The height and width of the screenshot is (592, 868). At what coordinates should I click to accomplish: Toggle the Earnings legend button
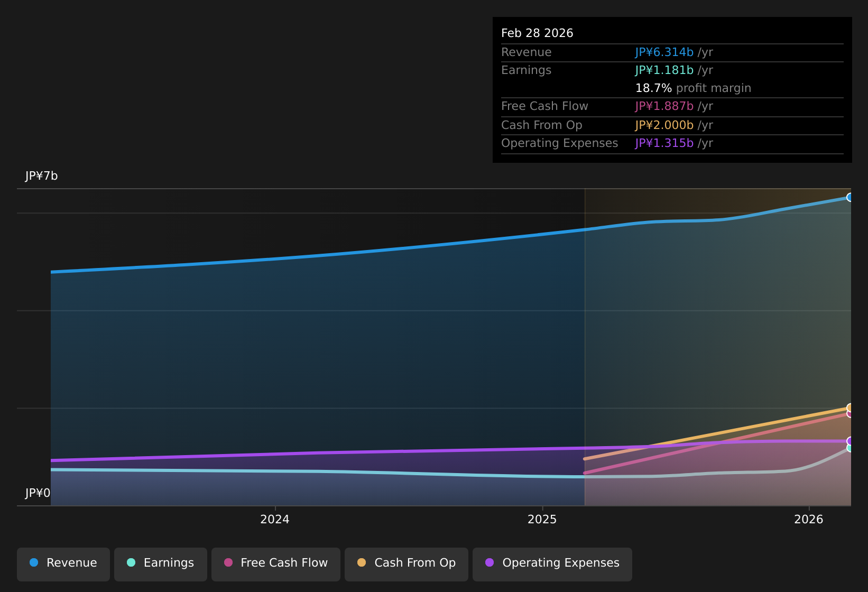click(x=161, y=564)
